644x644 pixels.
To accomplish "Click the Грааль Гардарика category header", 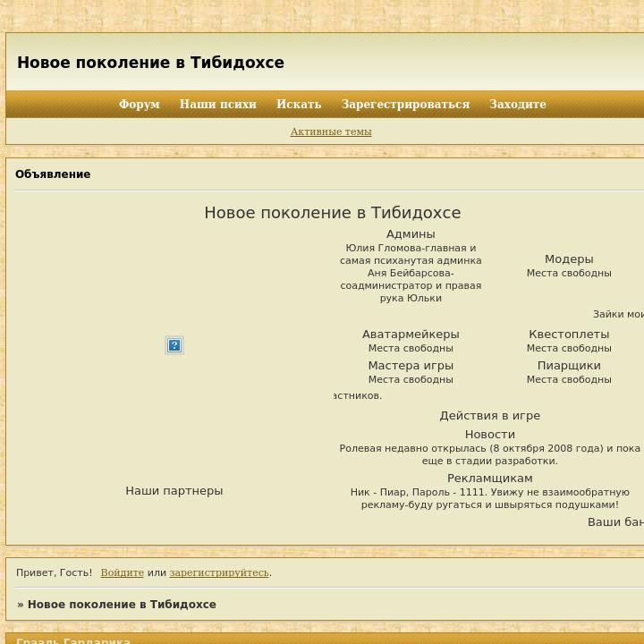I will point(73,640).
